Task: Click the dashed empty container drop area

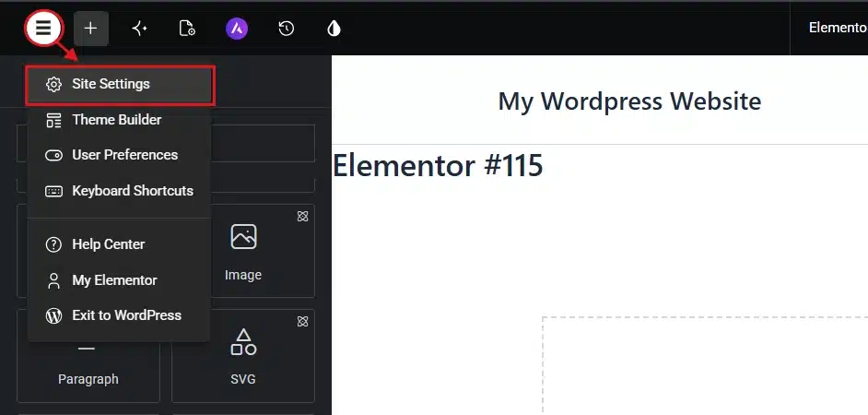Action: 705,366
